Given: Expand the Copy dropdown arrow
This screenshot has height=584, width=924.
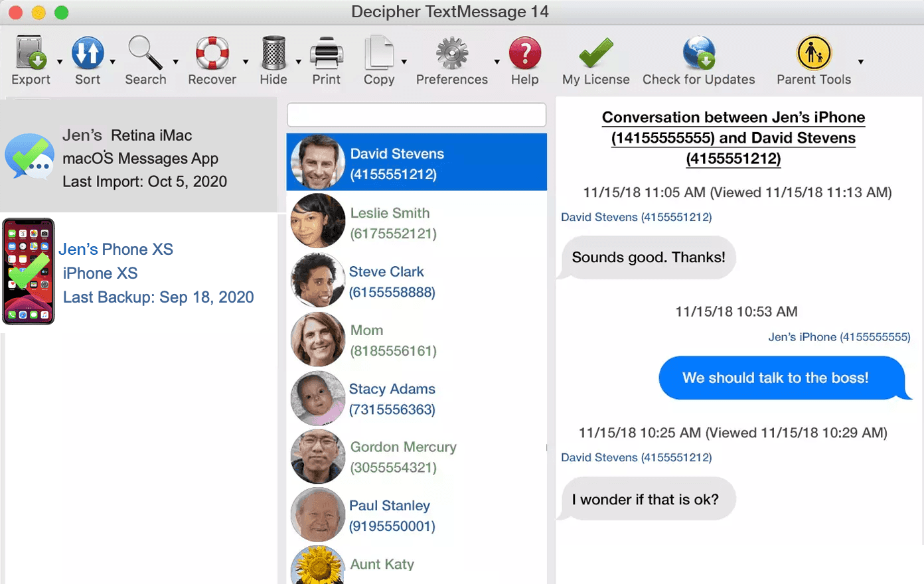Looking at the screenshot, I should pyautogui.click(x=404, y=62).
